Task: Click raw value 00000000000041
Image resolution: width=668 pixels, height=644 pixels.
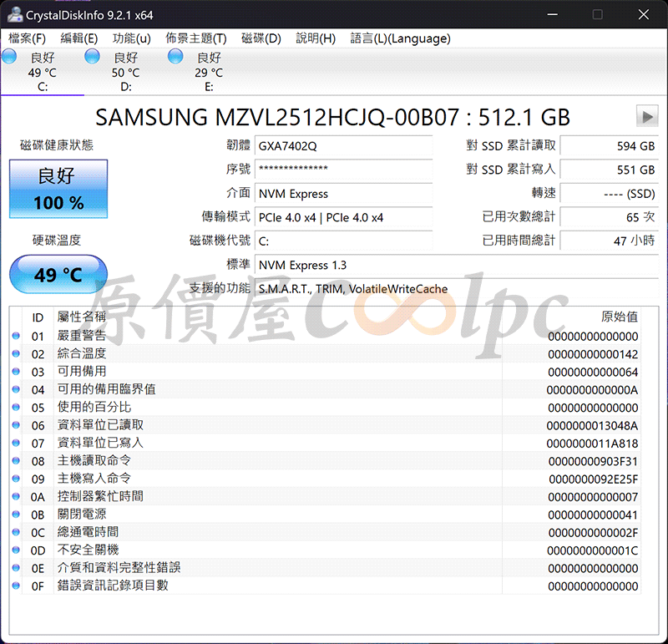Action: point(593,515)
